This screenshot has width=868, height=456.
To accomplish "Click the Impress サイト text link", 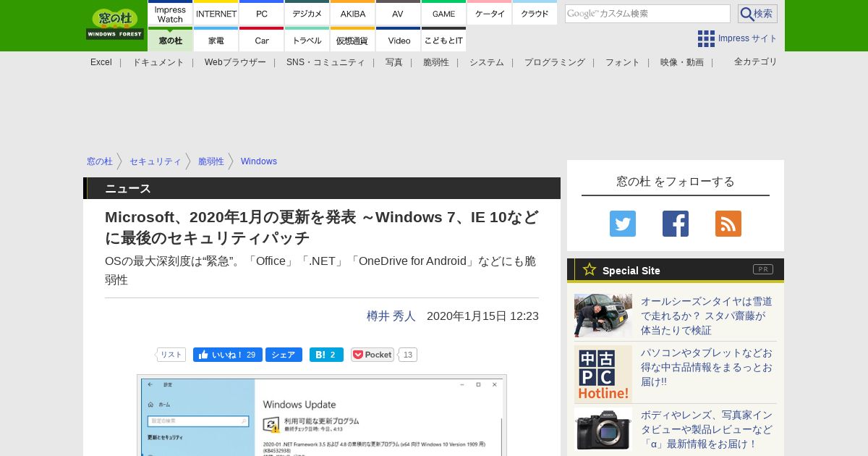I will pos(748,38).
